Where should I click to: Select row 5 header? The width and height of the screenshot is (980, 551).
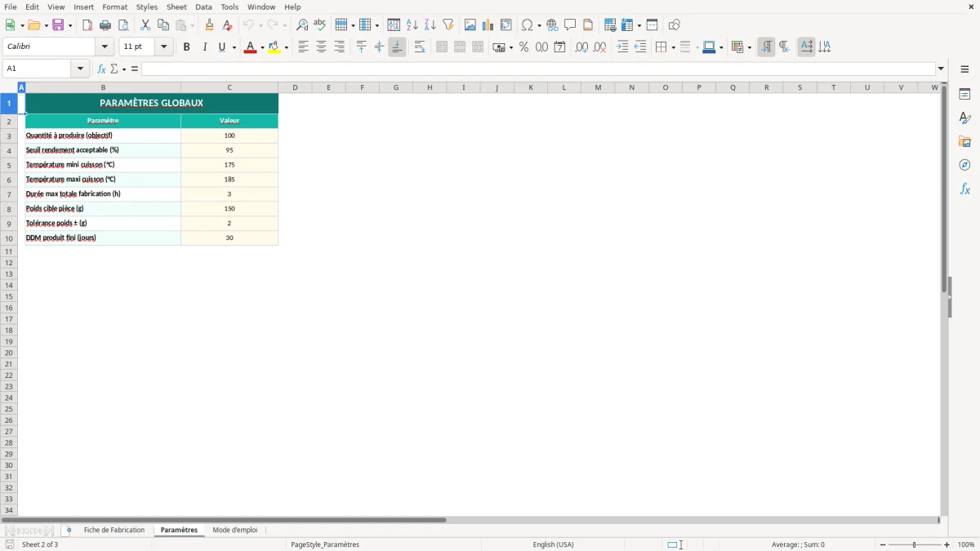pos(9,165)
